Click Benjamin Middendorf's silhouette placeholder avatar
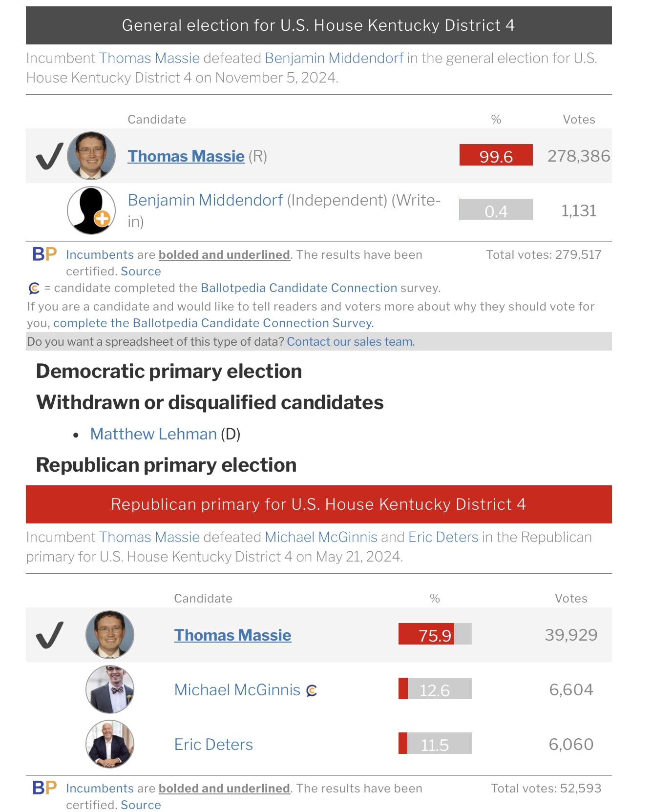The height and width of the screenshot is (812, 652). pos(91,210)
